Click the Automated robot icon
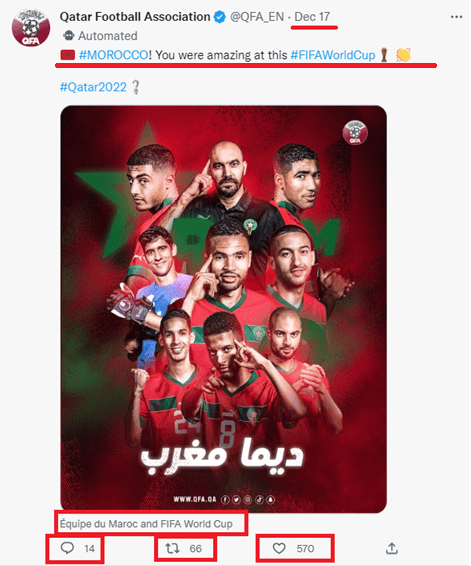The width and height of the screenshot is (471, 566). click(69, 36)
